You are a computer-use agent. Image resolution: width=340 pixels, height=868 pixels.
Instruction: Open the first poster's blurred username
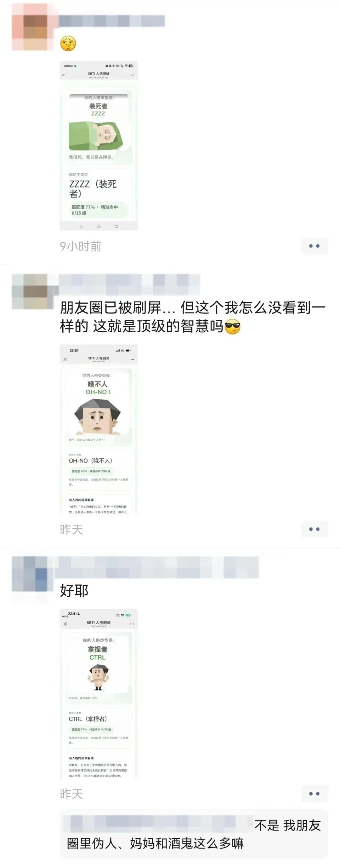tap(112, 21)
